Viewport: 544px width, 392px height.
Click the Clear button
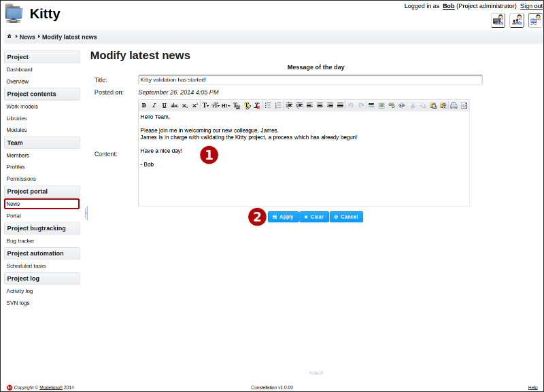[x=314, y=217]
